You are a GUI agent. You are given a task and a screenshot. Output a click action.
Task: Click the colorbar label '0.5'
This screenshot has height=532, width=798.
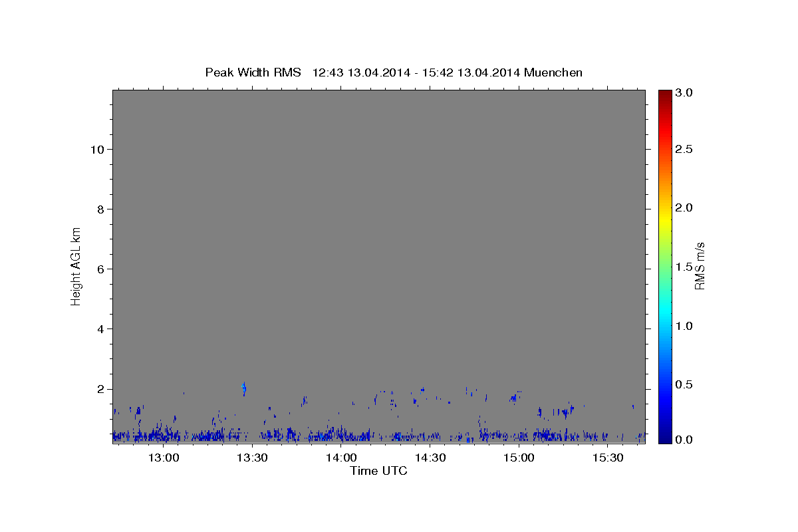(x=685, y=384)
